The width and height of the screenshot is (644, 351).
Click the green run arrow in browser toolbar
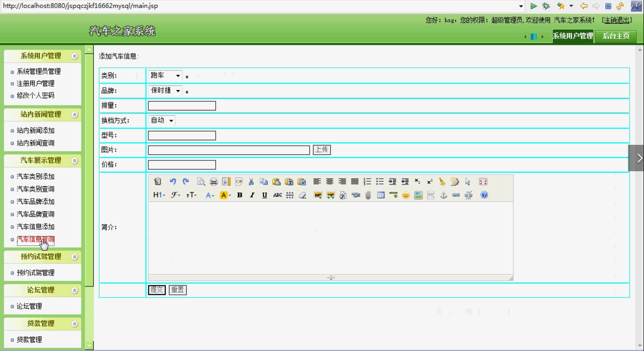point(534,6)
